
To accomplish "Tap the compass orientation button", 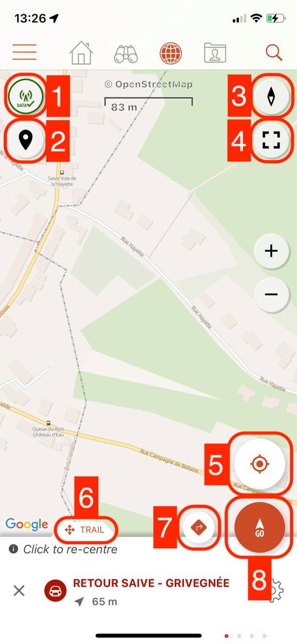I will click(x=271, y=96).
